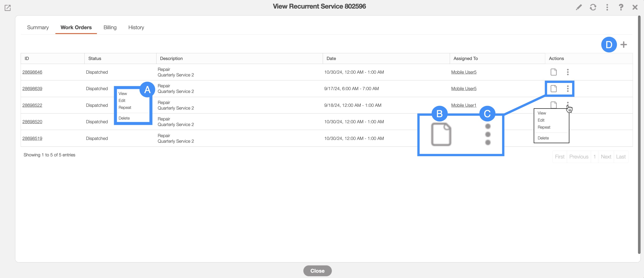Choose Delete in the open actions menu
The image size is (644, 278).
tap(543, 138)
